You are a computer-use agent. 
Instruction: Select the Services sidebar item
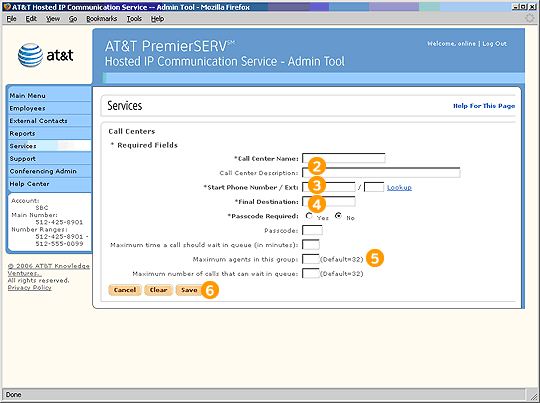(50, 146)
